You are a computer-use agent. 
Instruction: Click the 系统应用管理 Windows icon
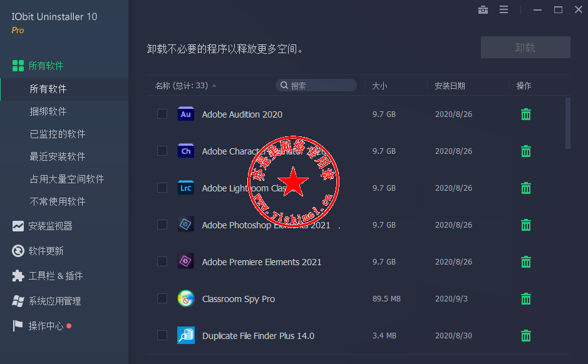coord(18,301)
